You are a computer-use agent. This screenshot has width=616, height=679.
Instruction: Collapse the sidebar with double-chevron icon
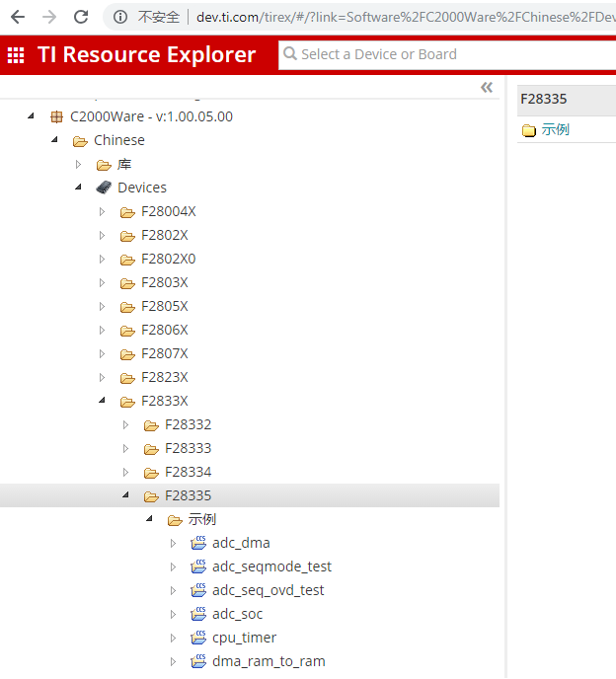(x=487, y=88)
